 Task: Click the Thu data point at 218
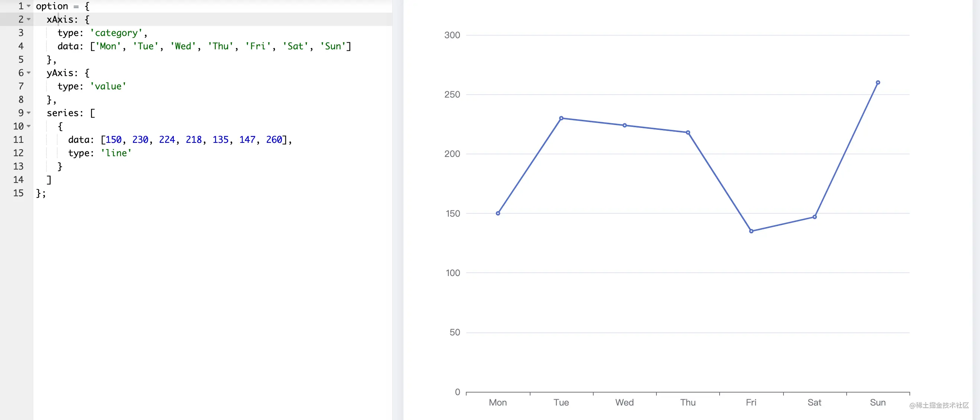[x=688, y=133]
